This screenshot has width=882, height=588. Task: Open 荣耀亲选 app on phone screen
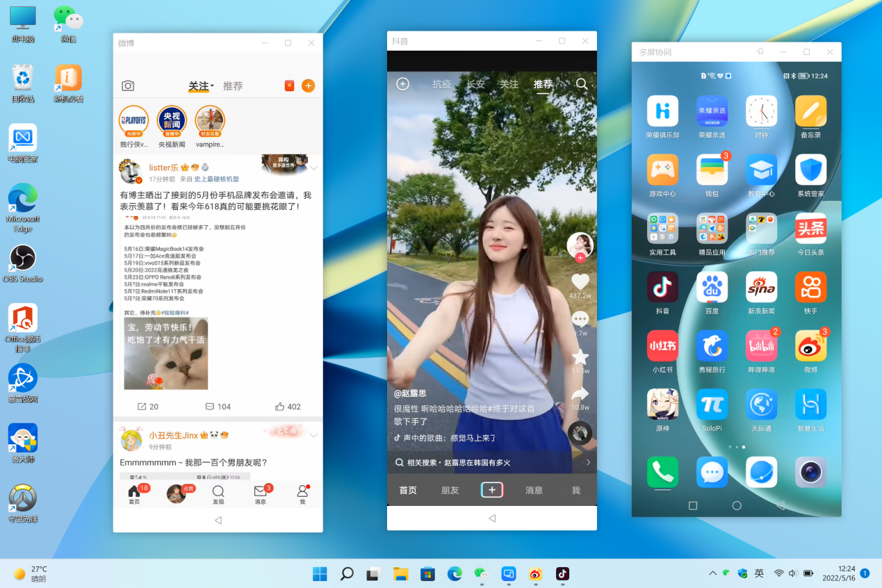click(x=712, y=111)
